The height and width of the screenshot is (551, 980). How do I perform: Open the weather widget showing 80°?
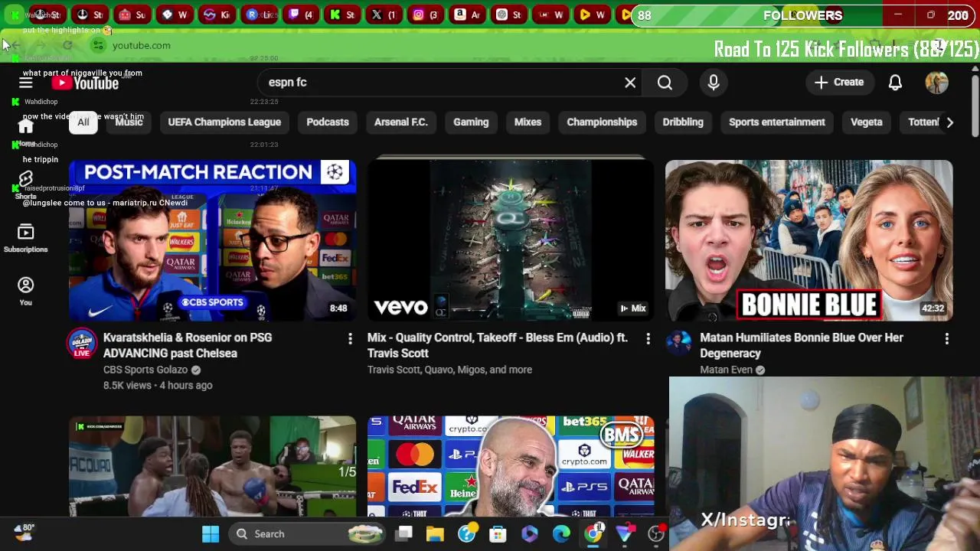(23, 532)
